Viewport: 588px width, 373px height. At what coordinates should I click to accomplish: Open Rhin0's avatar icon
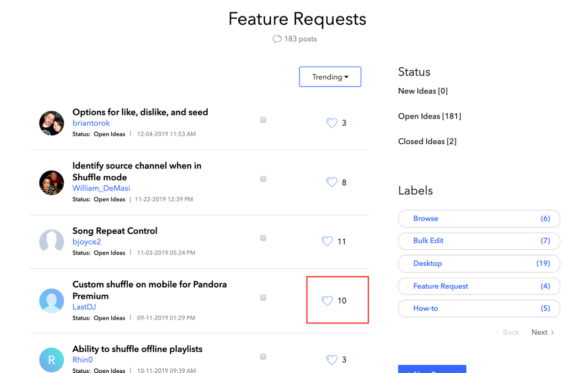point(52,359)
